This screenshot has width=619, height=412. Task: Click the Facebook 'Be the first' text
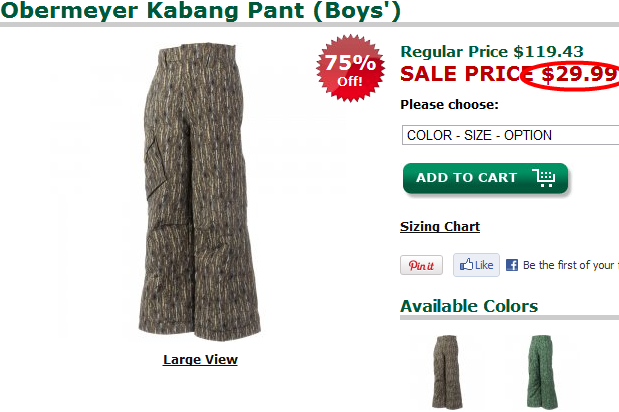[570, 265]
